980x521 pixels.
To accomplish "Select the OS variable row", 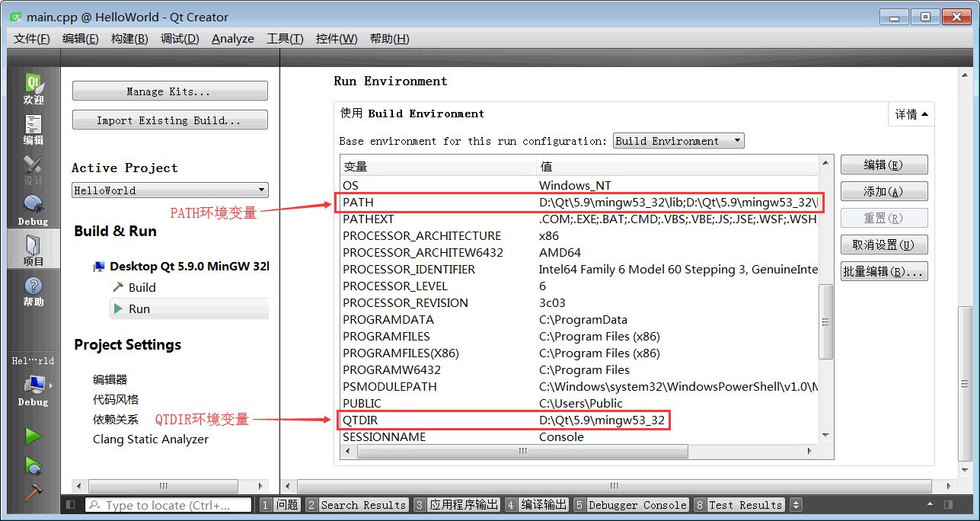I will point(579,185).
